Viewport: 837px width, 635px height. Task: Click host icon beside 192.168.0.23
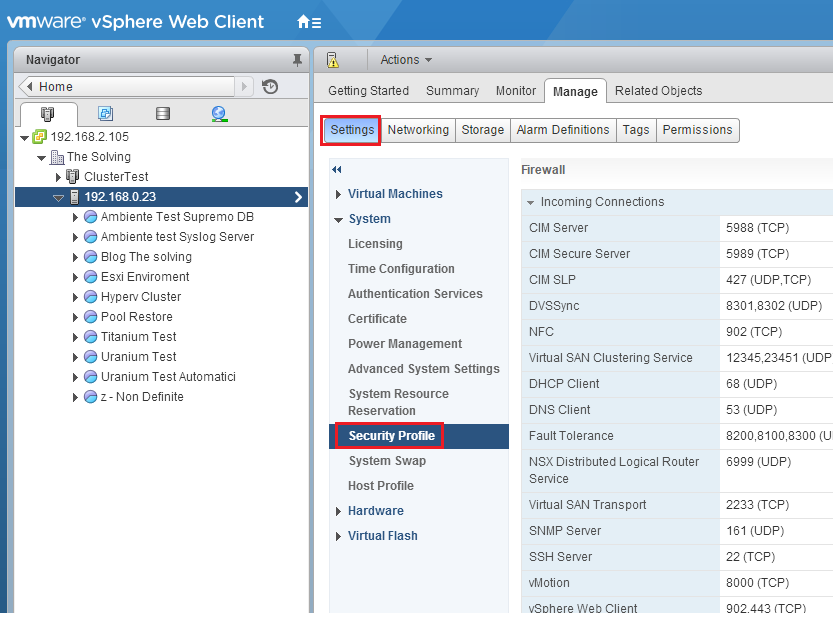(75, 197)
